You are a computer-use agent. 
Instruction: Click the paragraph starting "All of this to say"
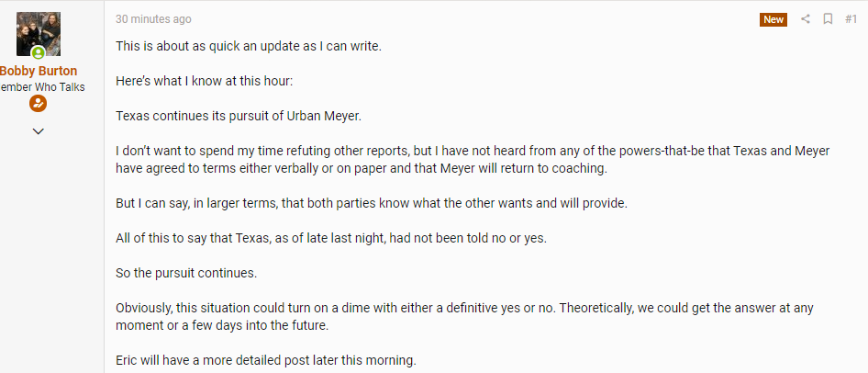pyautogui.click(x=331, y=239)
